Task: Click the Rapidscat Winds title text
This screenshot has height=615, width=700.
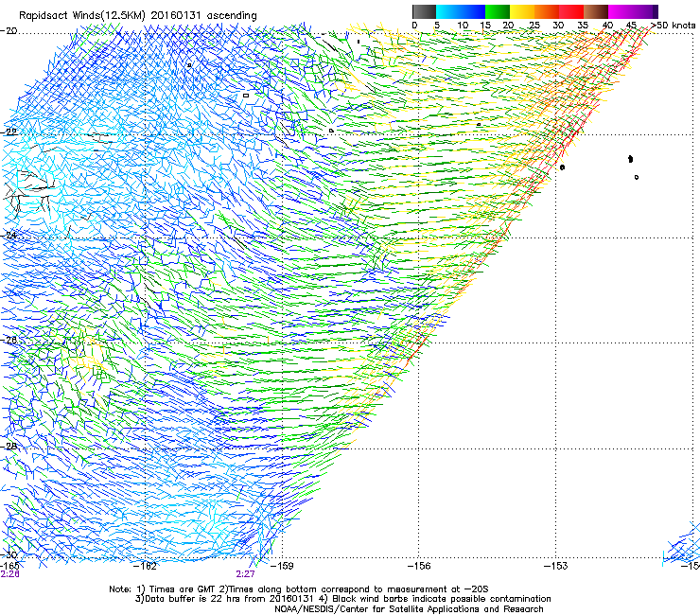Action: 137,15
